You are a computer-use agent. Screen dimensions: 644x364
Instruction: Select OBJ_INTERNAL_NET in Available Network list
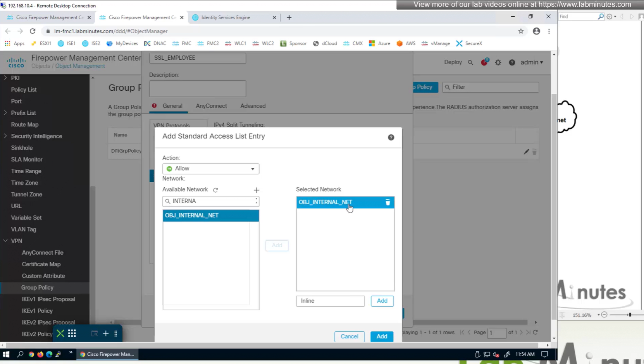coord(210,216)
